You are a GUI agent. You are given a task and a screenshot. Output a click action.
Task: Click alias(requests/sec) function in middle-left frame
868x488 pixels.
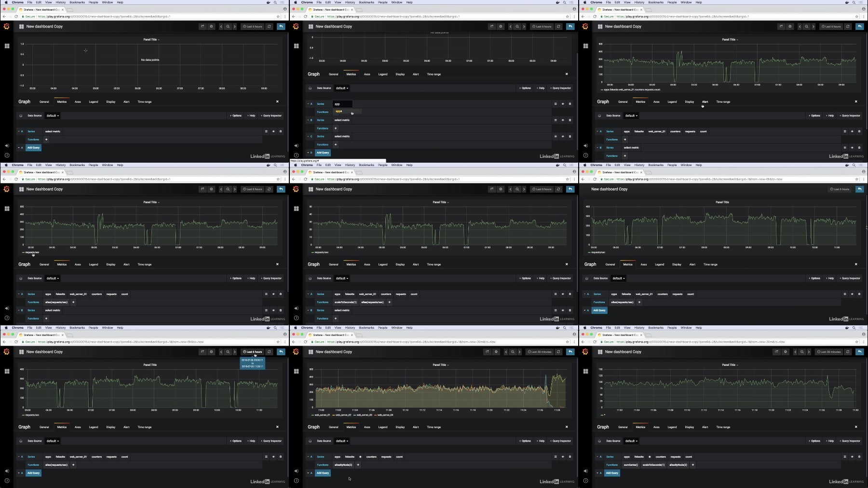click(57, 302)
